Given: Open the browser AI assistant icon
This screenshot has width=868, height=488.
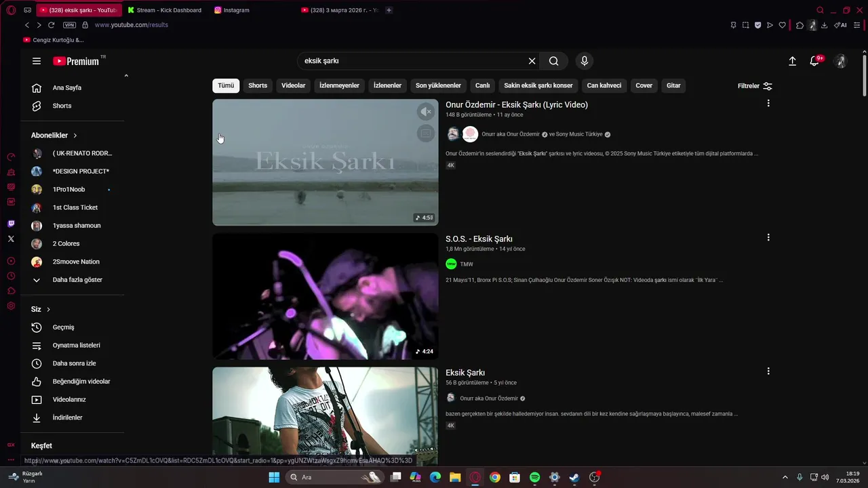Looking at the screenshot, I should coord(840,25).
